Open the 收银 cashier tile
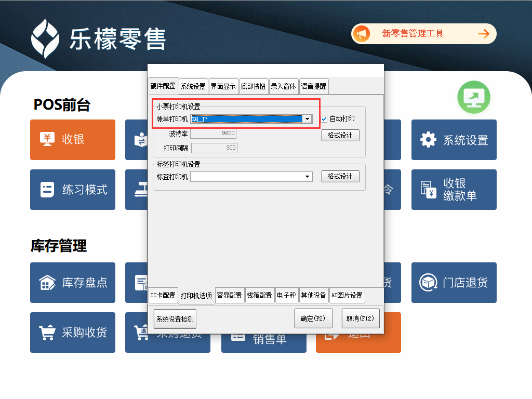The height and width of the screenshot is (399, 532). coord(73,139)
